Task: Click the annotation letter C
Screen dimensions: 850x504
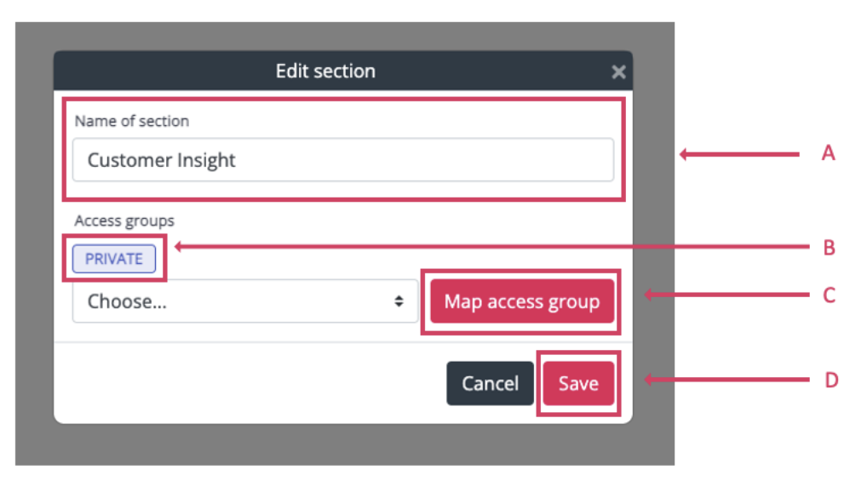Action: coord(829,295)
